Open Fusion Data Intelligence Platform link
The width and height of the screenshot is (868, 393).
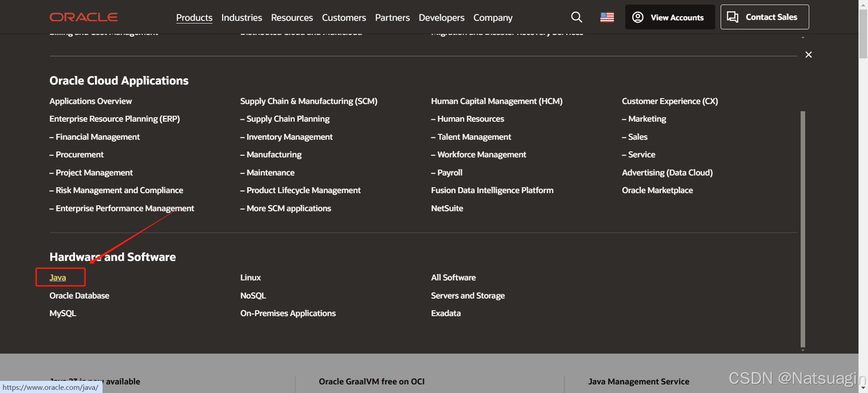coord(492,190)
